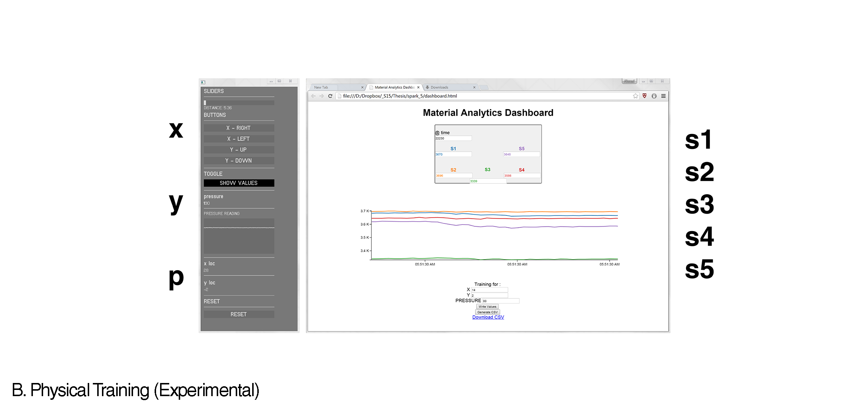Click the DISTANCE slider handle

(x=205, y=103)
